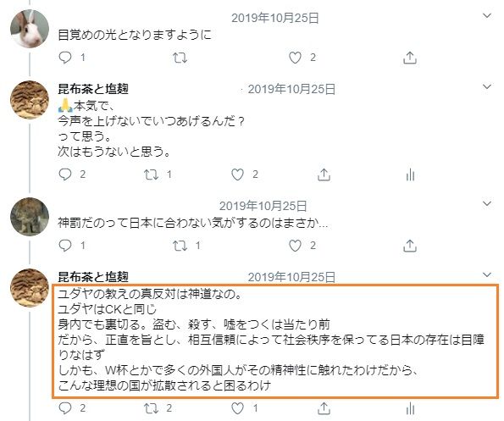This screenshot has width=504, height=421.
Task: Open the chevron menu on the 本気で tweet
Action: coord(487,86)
